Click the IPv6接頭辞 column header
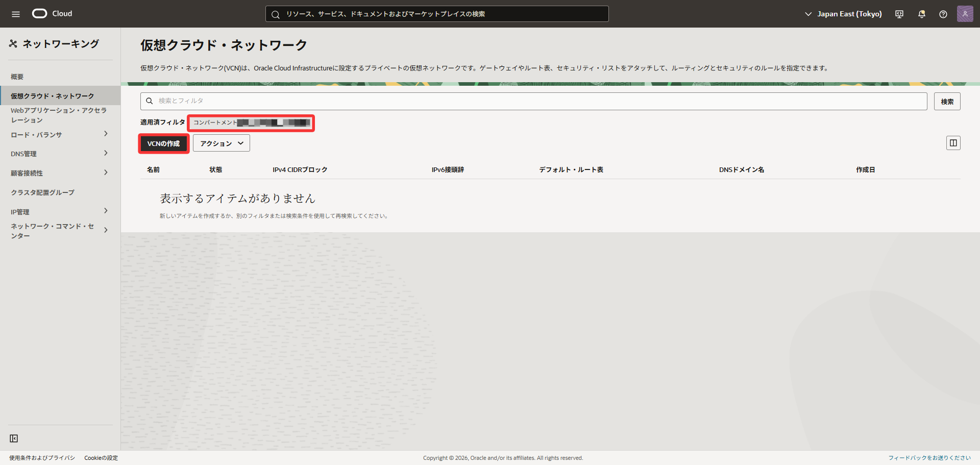Image resolution: width=980 pixels, height=465 pixels. click(x=448, y=169)
